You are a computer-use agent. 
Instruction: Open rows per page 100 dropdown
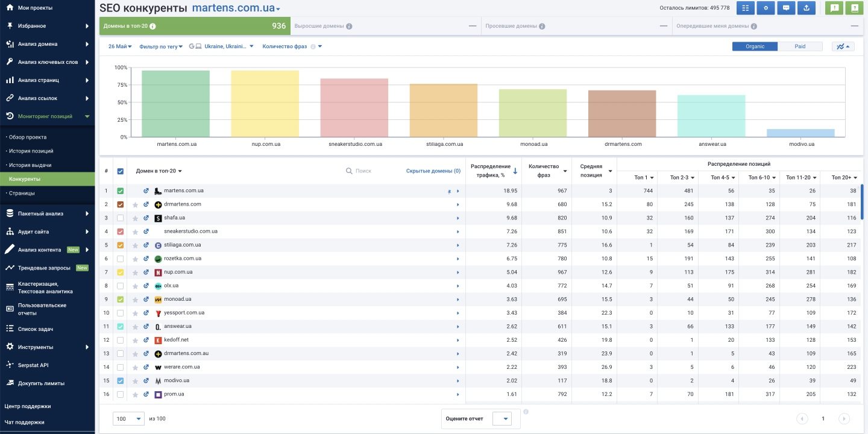pos(129,418)
